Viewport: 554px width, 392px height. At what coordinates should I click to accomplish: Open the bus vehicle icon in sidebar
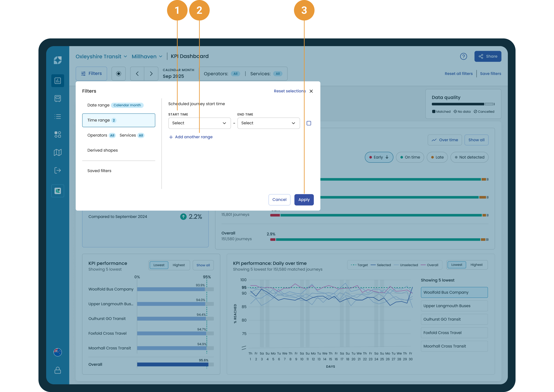click(57, 98)
